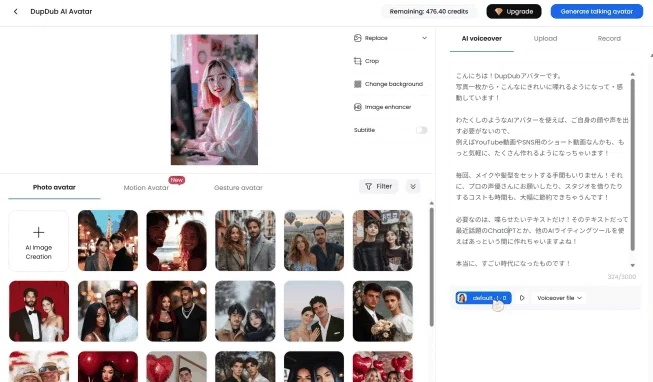Click the Upgrade button
653x382 pixels.
(x=513, y=11)
